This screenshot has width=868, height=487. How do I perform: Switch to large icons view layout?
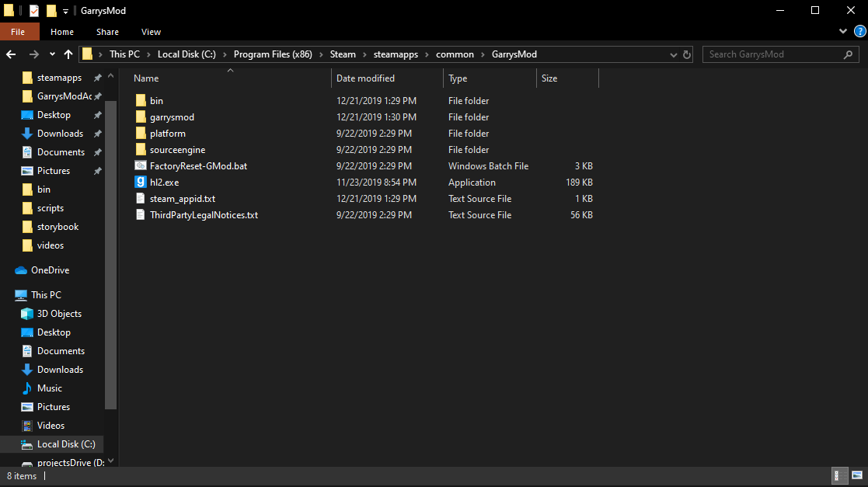(857, 475)
